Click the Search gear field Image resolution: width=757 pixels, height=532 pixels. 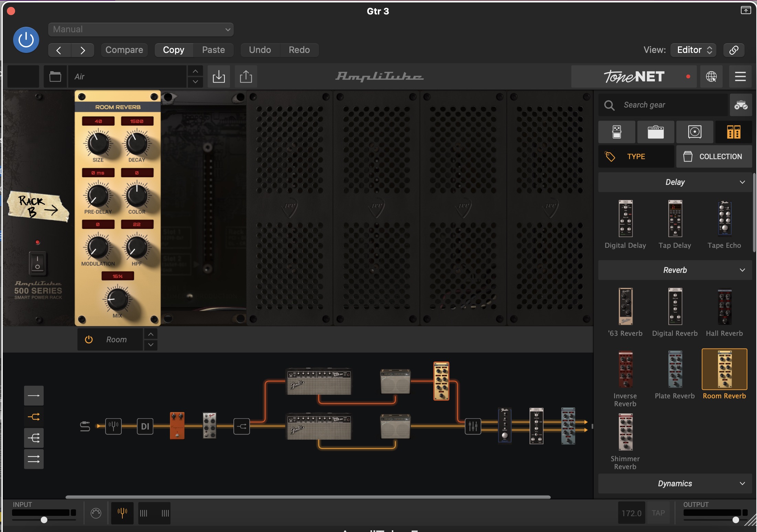[663, 105]
